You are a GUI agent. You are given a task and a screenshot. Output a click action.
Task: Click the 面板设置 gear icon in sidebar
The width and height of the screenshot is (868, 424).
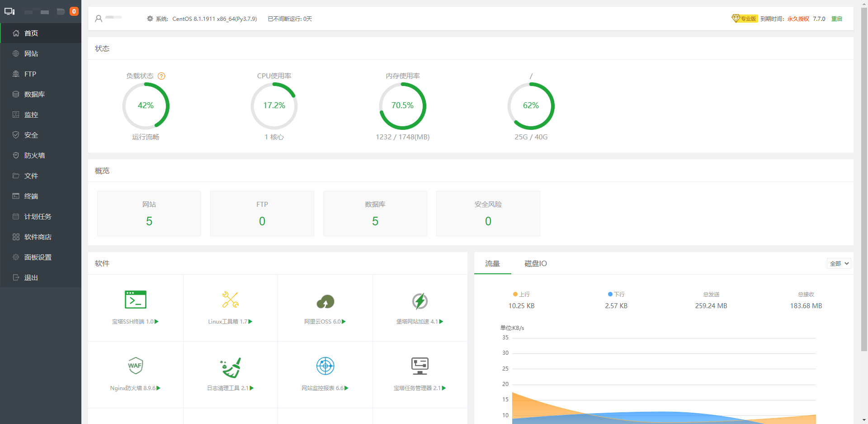point(16,257)
